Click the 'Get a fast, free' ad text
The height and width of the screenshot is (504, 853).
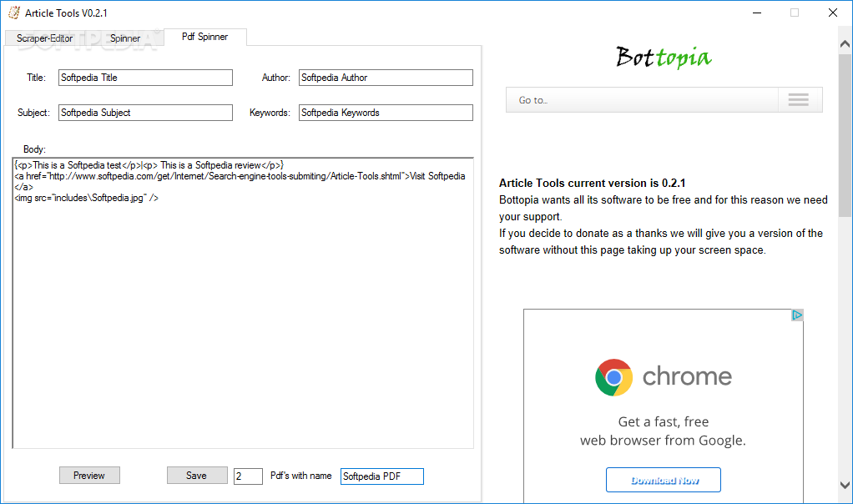tap(664, 422)
